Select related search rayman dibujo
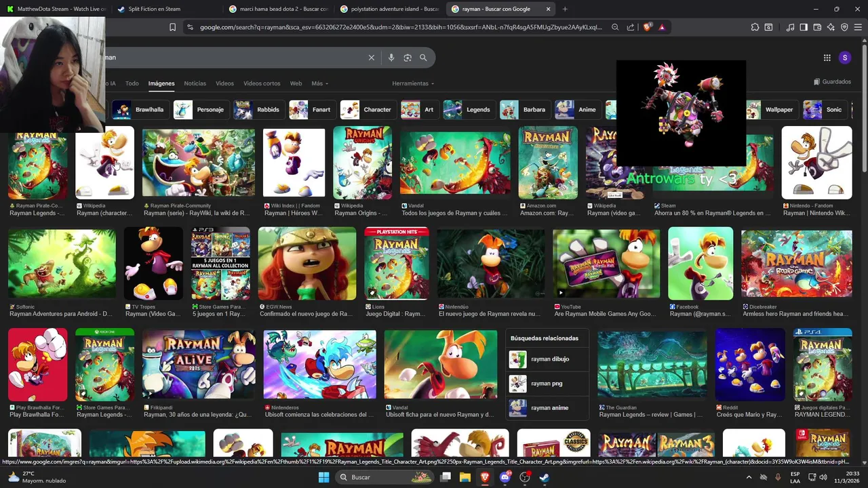This screenshot has width=868, height=488. click(x=547, y=359)
